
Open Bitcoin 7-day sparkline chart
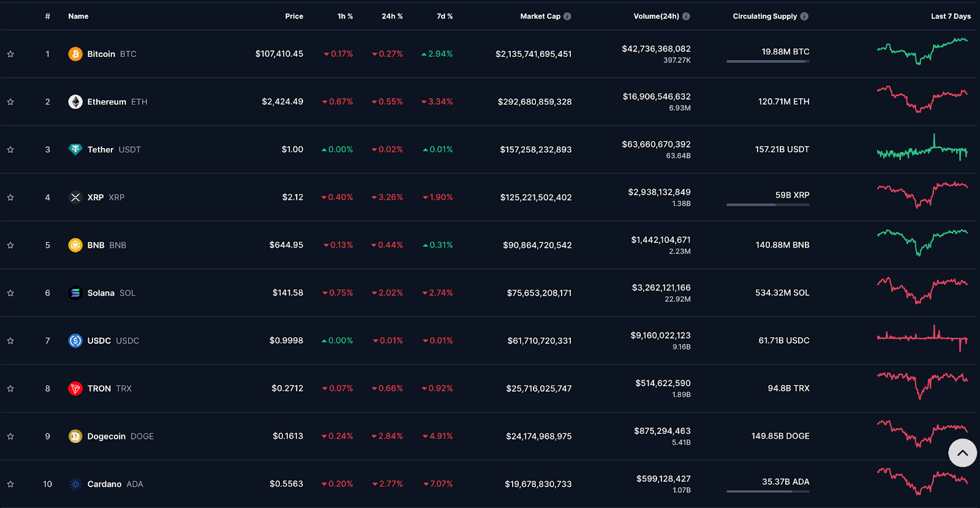pos(922,51)
